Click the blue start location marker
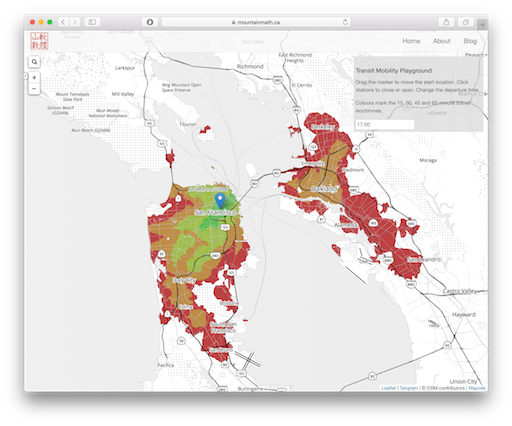 tap(220, 201)
